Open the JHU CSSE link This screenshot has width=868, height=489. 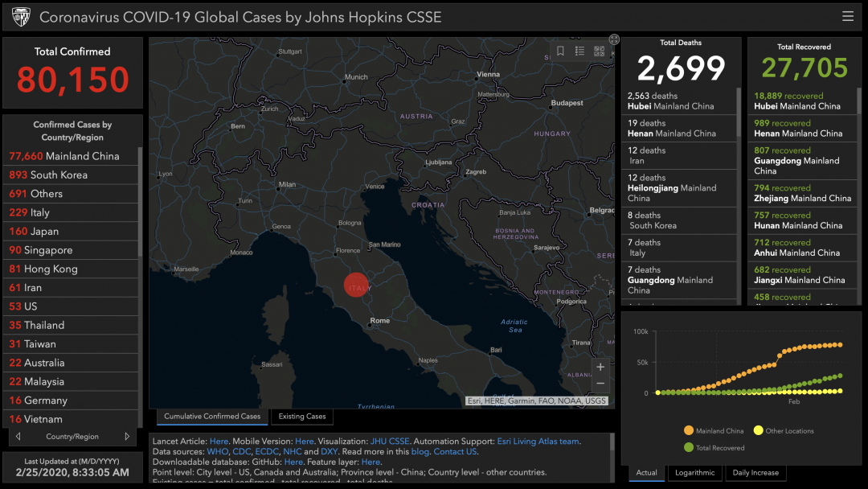390,442
